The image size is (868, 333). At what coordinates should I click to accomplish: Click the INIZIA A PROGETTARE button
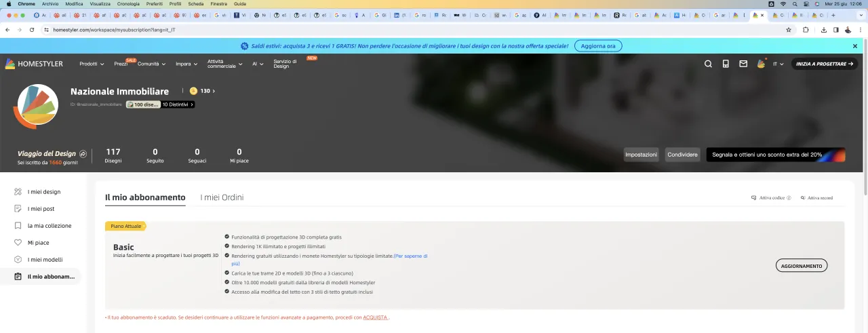pyautogui.click(x=825, y=64)
